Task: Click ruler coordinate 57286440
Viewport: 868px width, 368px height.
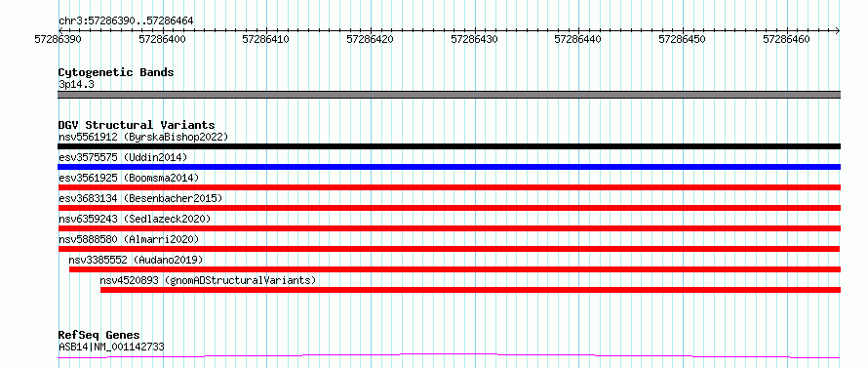Action: tap(578, 39)
